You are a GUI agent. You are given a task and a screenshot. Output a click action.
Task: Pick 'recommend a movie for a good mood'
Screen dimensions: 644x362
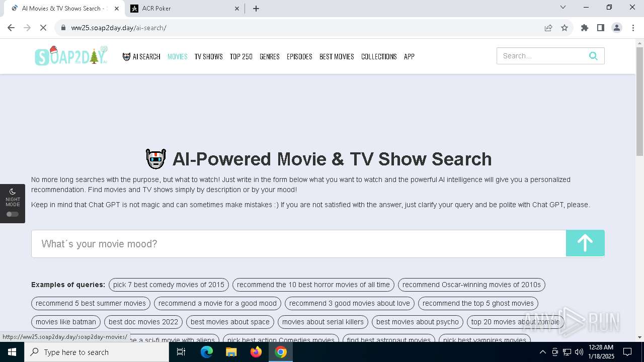coord(217,303)
